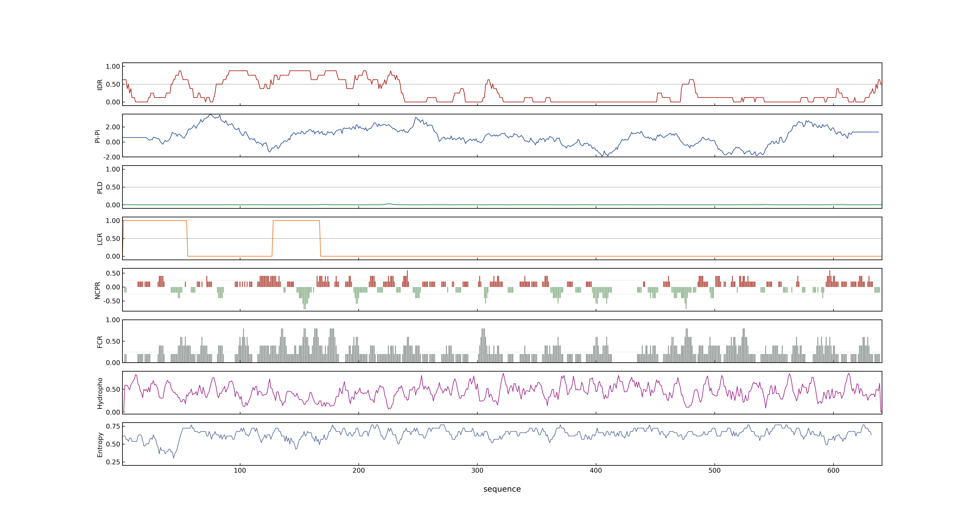Click the 1.00 tick on LCR axis
Screen dimensions: 980x523
pos(113,220)
